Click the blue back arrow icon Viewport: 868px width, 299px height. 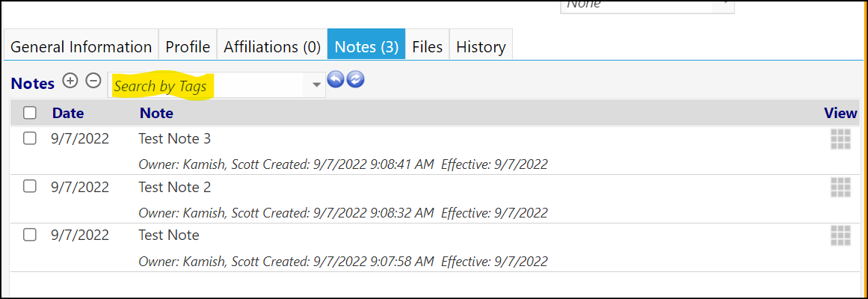click(336, 80)
